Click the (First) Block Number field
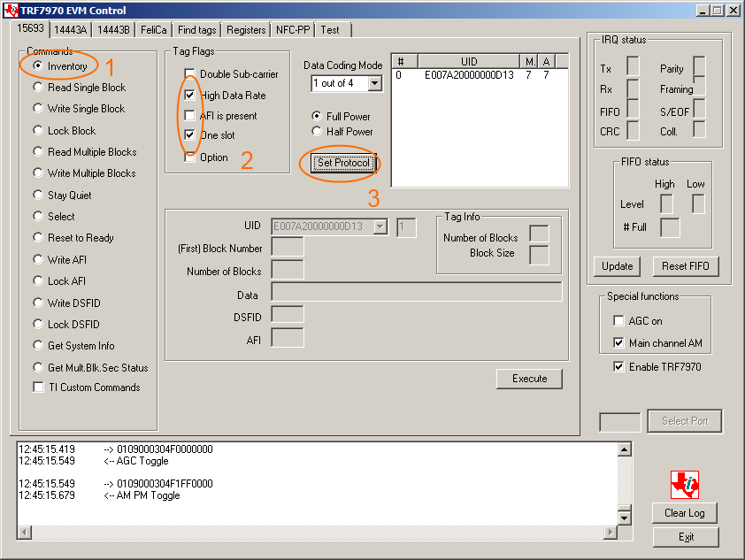 pyautogui.click(x=288, y=248)
